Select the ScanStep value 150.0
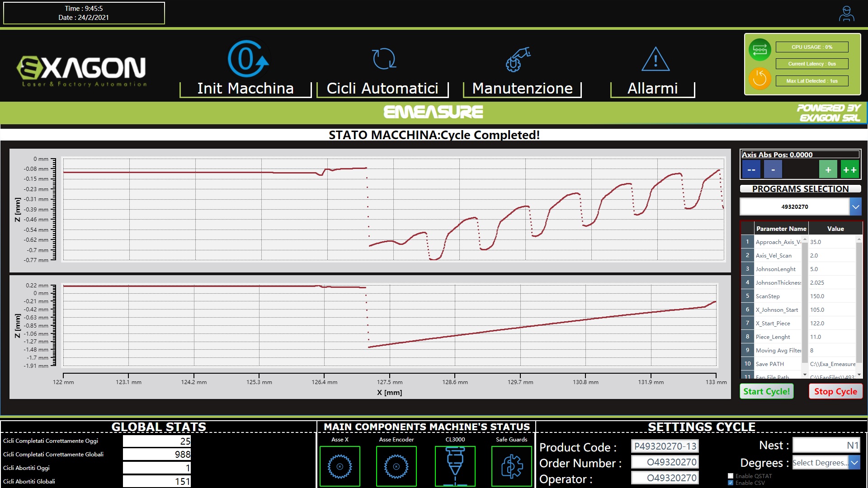The image size is (868, 488). tap(832, 296)
